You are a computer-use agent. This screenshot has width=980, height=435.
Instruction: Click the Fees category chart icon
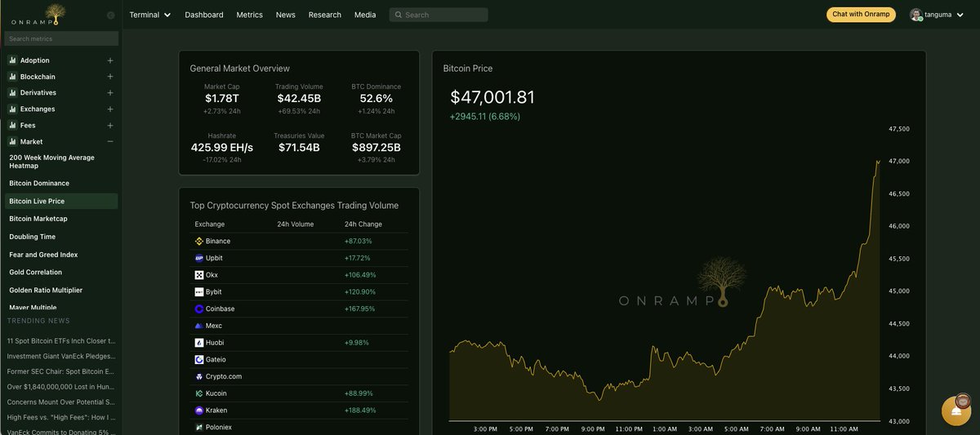point(13,126)
